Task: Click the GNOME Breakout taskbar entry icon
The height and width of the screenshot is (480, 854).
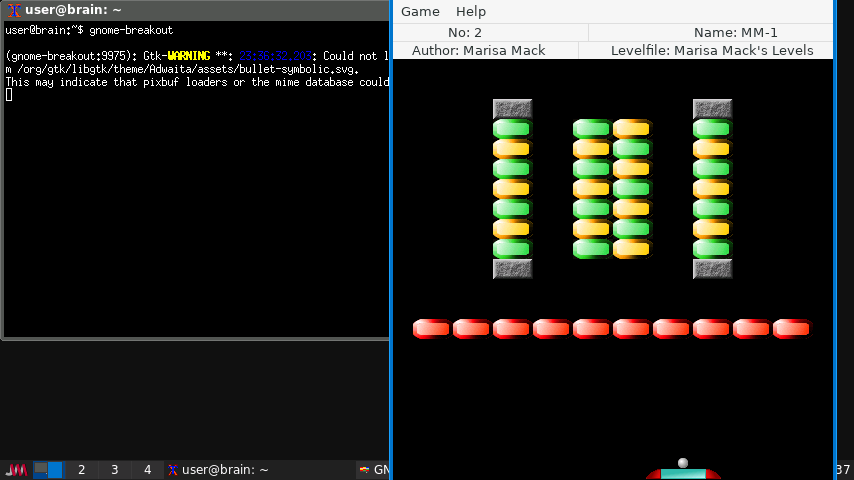Action: (365, 470)
